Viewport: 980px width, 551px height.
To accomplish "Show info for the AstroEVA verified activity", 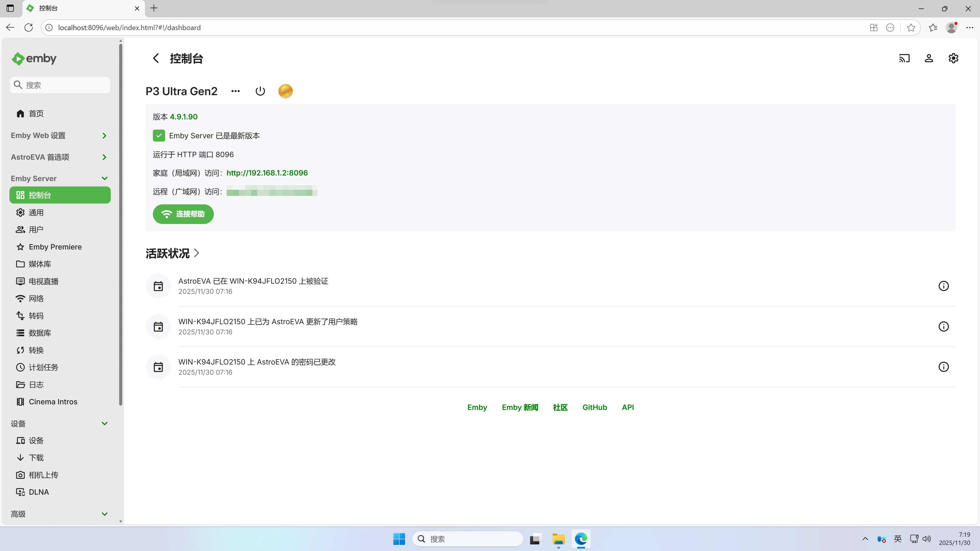I will point(944,286).
